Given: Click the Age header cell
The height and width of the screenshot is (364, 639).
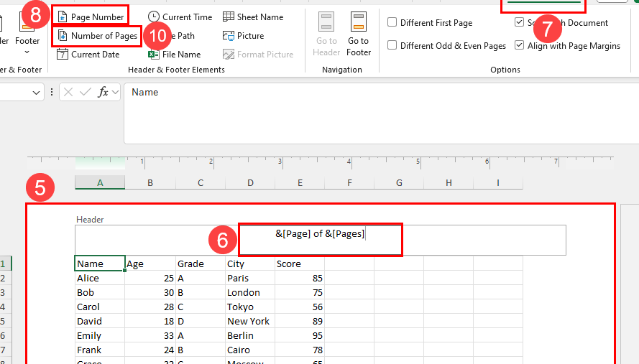Looking at the screenshot, I should point(150,263).
